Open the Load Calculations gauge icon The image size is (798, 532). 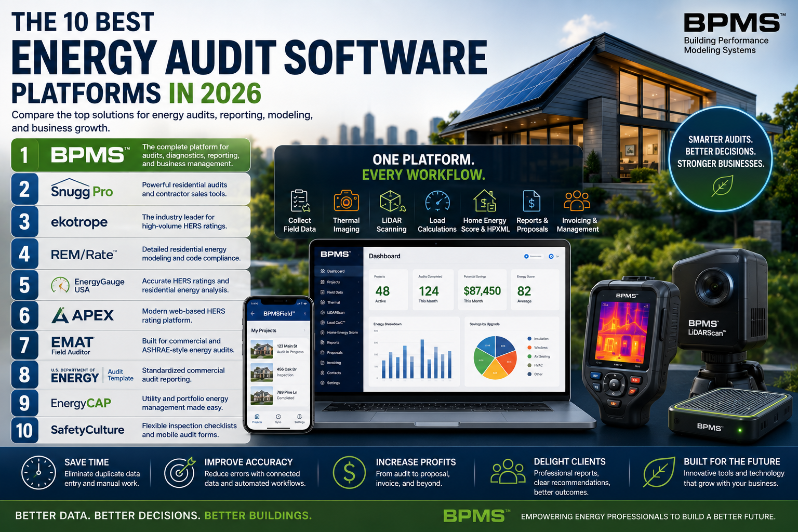(437, 202)
